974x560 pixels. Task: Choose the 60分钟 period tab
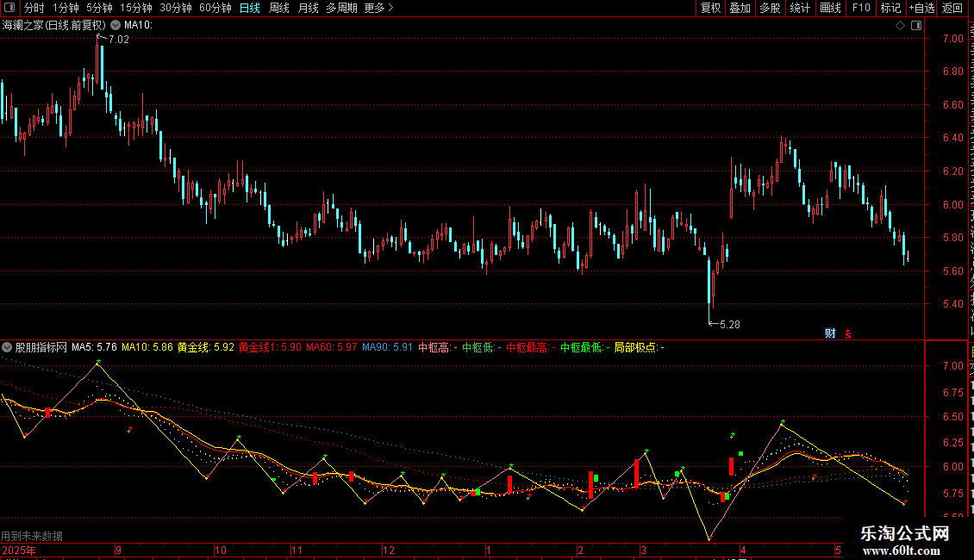[215, 8]
